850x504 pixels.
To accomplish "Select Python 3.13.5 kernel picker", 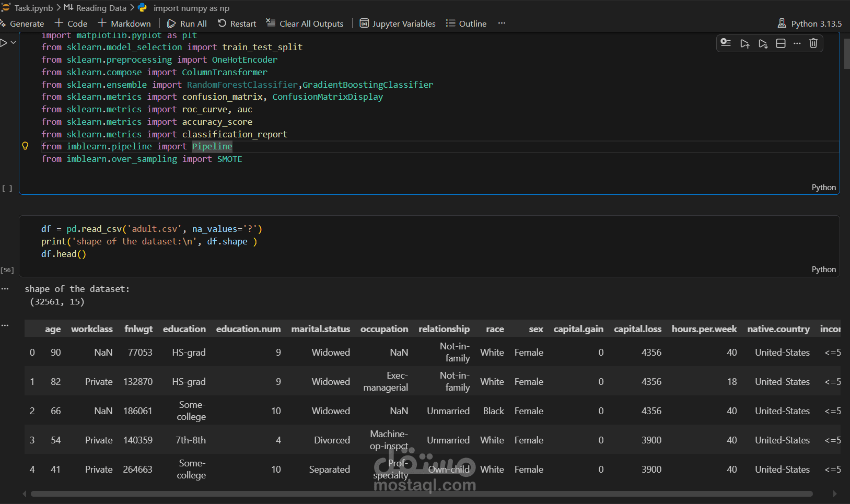I will [x=810, y=24].
